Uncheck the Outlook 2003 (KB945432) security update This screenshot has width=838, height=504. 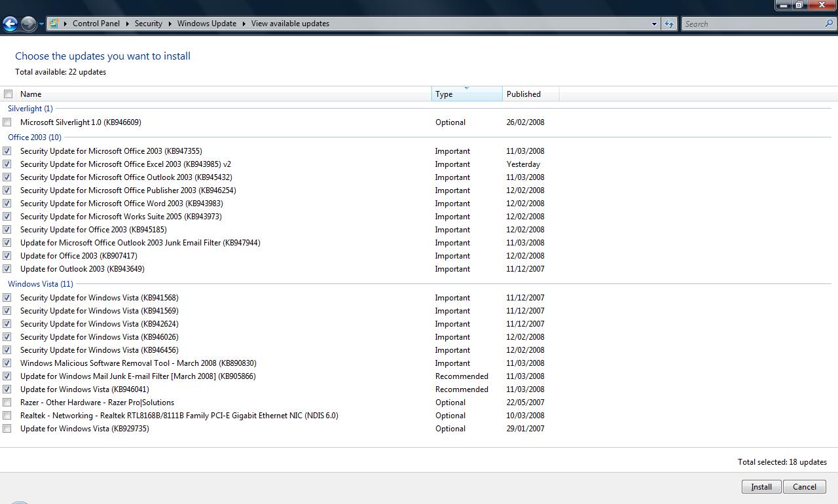coord(7,177)
